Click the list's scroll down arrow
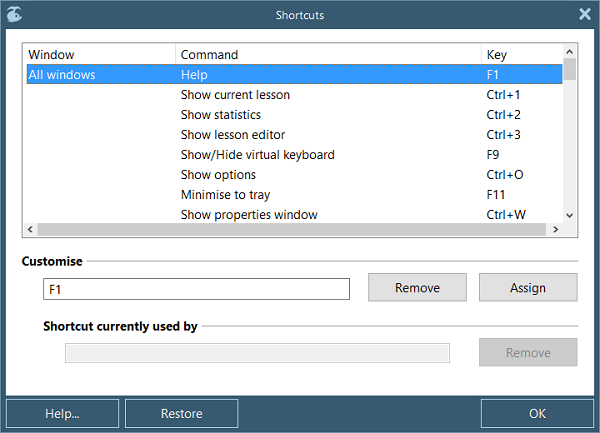The image size is (600, 433). 569,216
